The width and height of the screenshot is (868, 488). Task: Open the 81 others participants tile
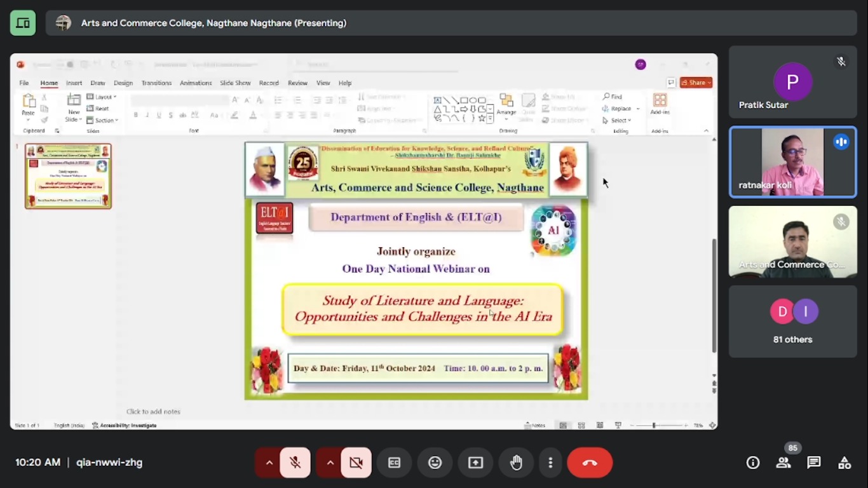click(792, 321)
